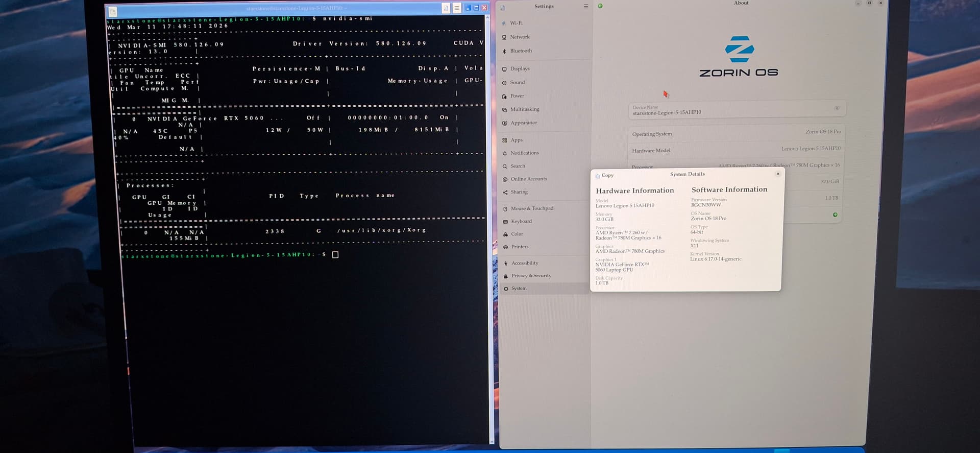Switch to the Appearance settings panel
Screen dimensions: 980x453
pos(544,123)
